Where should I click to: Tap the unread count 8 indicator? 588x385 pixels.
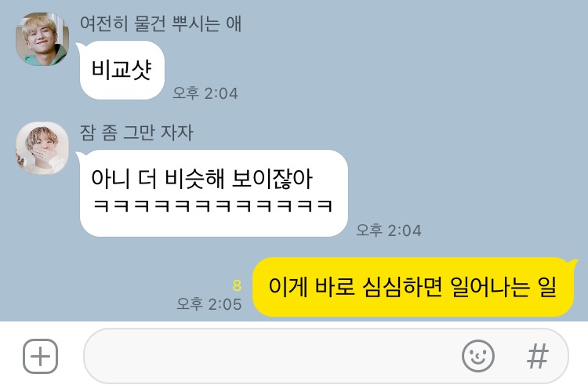pos(237,285)
